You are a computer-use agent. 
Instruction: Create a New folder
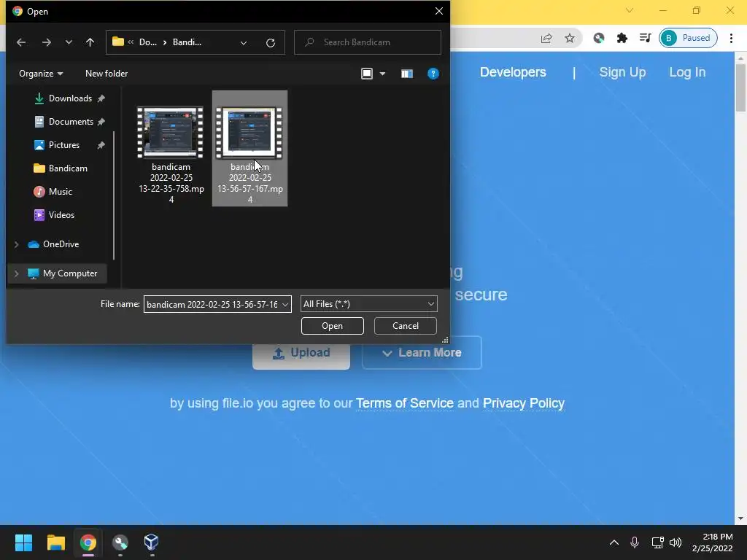[107, 74]
